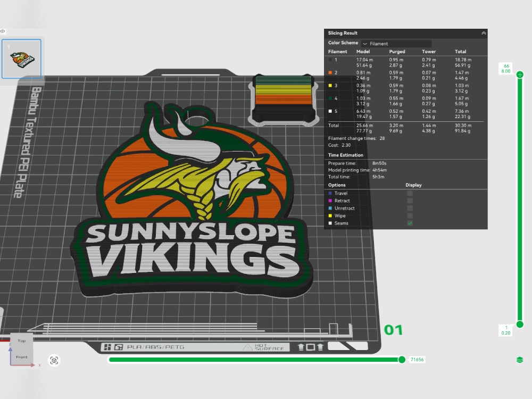This screenshot has width=532, height=399.
Task: Toggle the Wipe display checkbox
Action: click(x=410, y=215)
